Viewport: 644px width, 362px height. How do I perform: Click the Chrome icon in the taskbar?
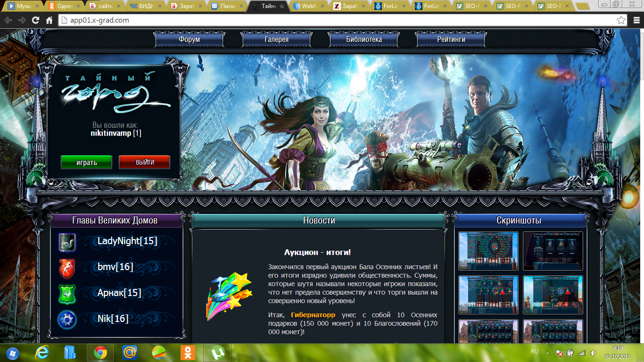[100, 353]
